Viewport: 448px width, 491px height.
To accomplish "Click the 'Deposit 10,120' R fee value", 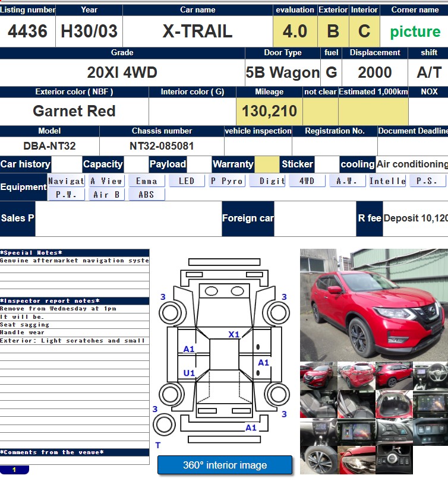I will click(x=416, y=218).
